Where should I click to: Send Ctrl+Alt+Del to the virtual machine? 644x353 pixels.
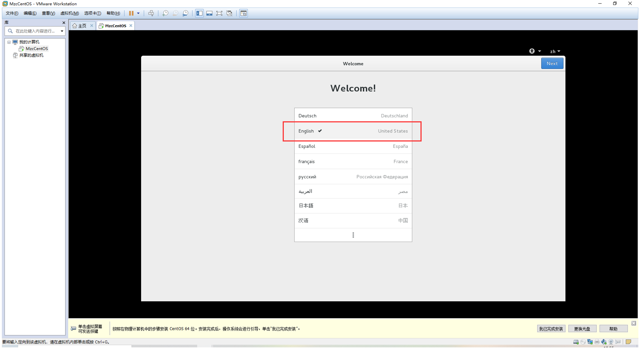tap(151, 13)
